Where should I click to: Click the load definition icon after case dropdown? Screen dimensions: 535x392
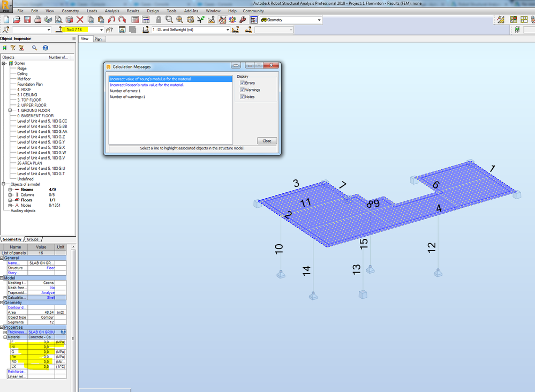[x=236, y=29]
